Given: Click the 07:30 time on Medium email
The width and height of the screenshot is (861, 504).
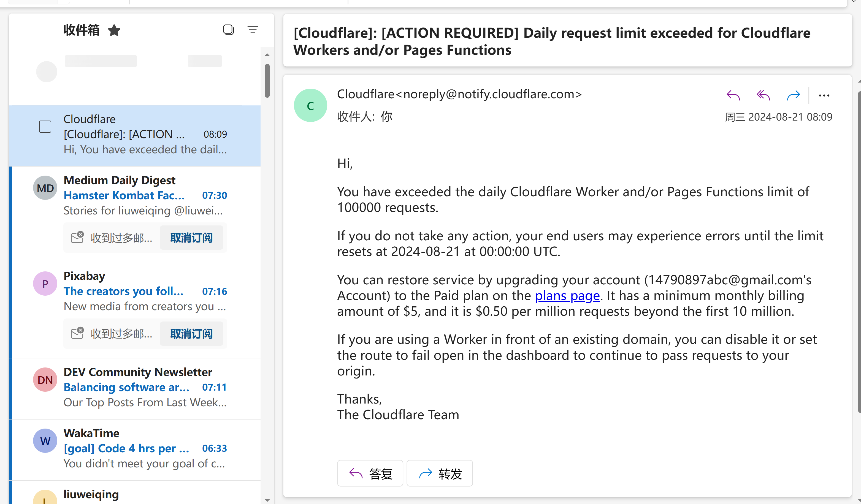Looking at the screenshot, I should (215, 195).
